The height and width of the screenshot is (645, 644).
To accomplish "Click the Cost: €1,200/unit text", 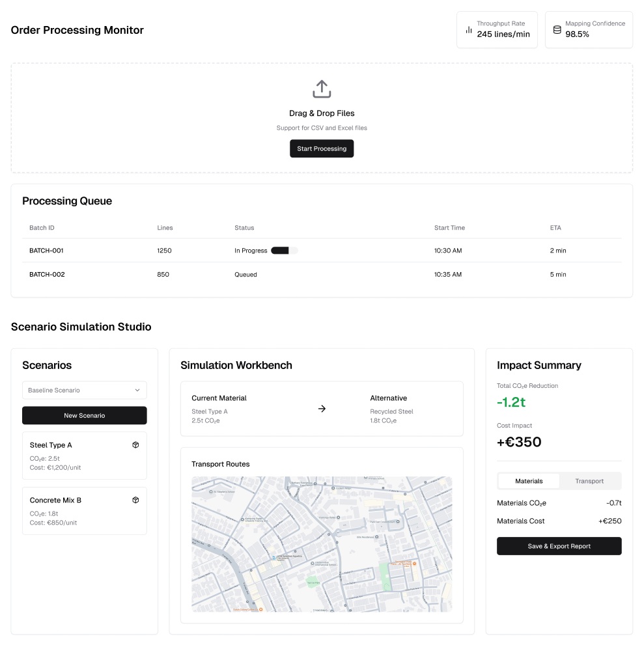I will [x=55, y=467].
